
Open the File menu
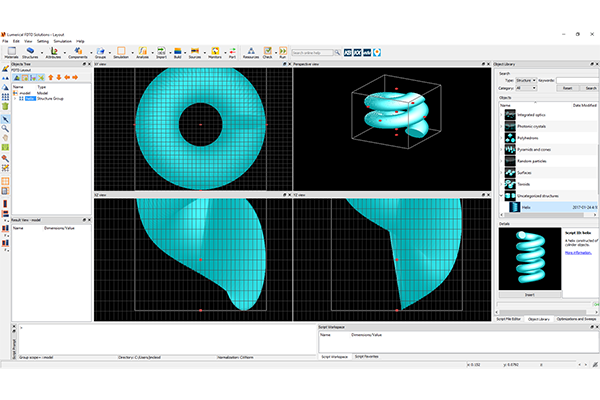click(5, 41)
